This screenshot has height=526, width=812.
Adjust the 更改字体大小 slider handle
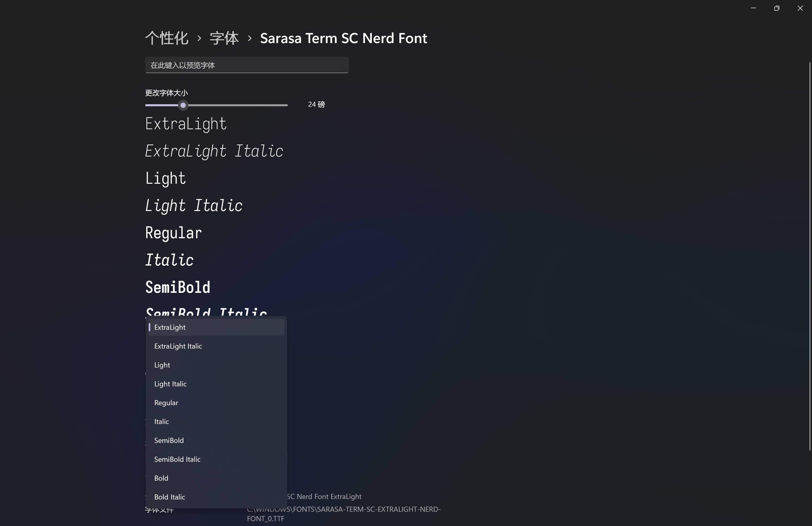click(x=183, y=106)
